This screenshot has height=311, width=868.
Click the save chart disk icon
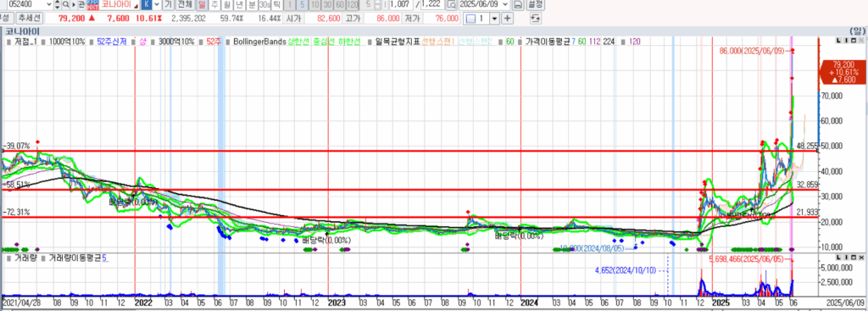click(x=518, y=4)
